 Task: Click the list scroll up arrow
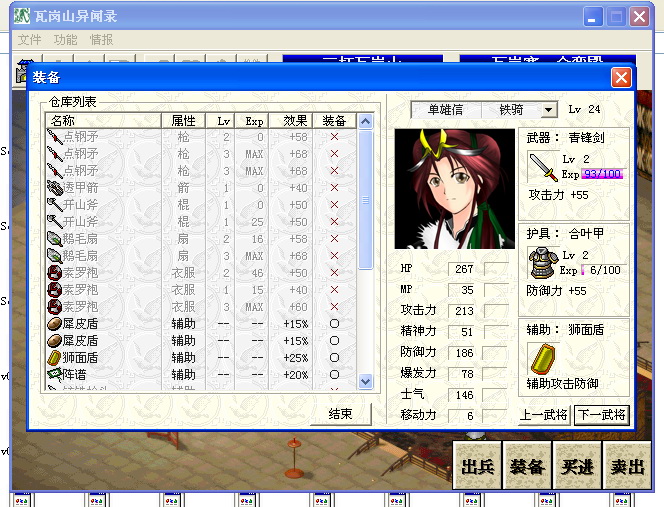point(365,122)
